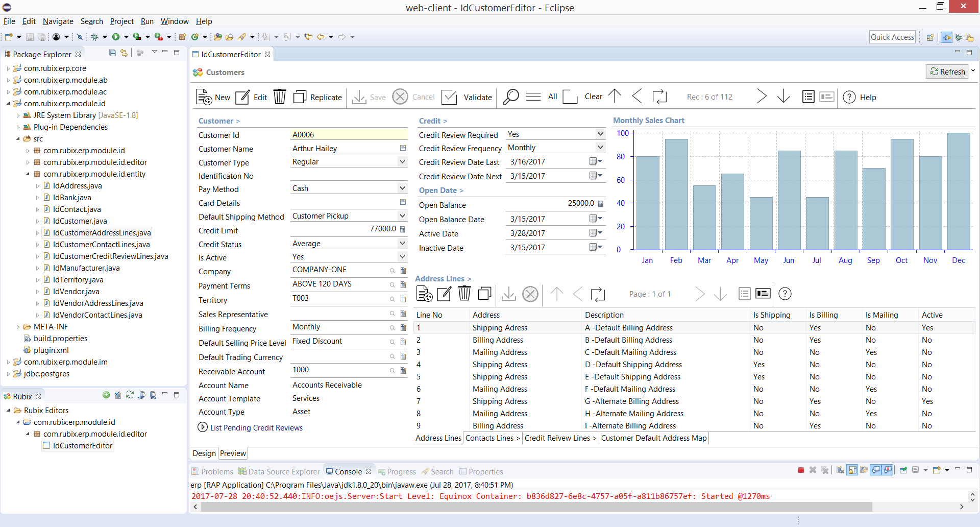Click the Dec bar in Monthly Sales Chart
The image size is (980, 527).
(x=959, y=191)
